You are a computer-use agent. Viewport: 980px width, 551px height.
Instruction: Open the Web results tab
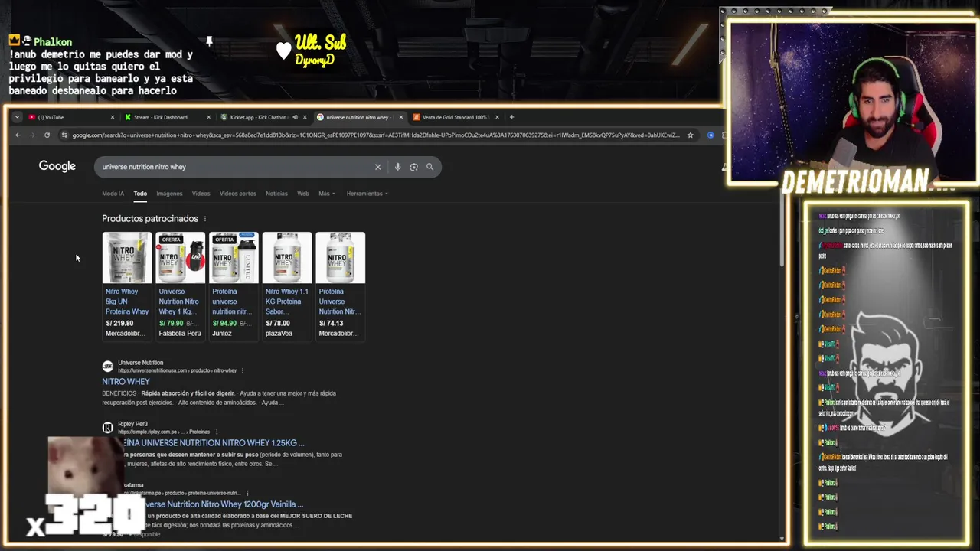(x=303, y=194)
